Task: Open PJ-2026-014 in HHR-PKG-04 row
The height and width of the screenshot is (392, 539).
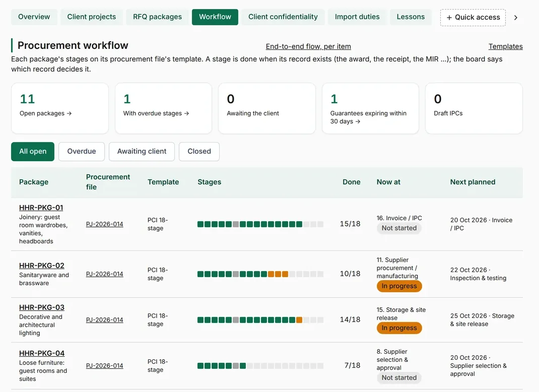Action: coord(104,365)
